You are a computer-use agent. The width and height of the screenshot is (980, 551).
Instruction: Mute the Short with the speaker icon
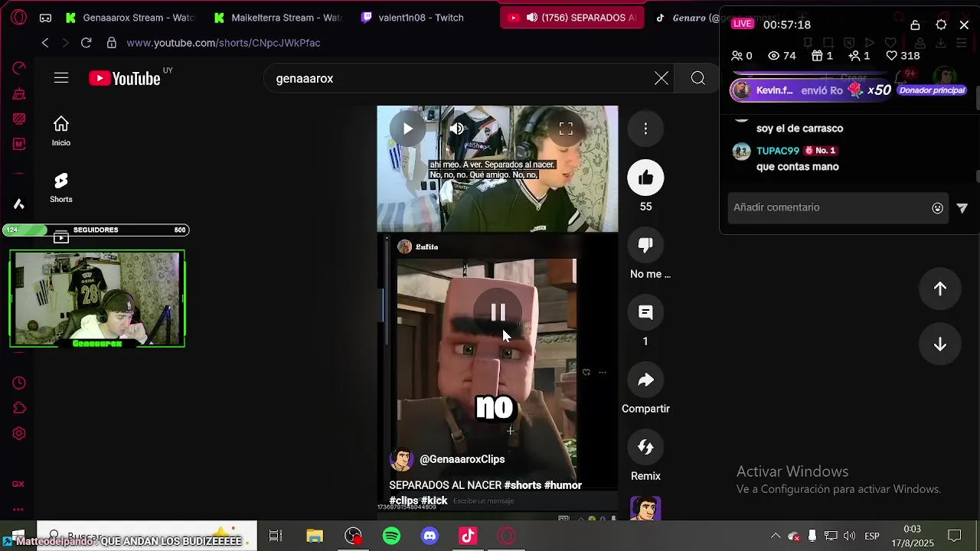[x=457, y=129]
